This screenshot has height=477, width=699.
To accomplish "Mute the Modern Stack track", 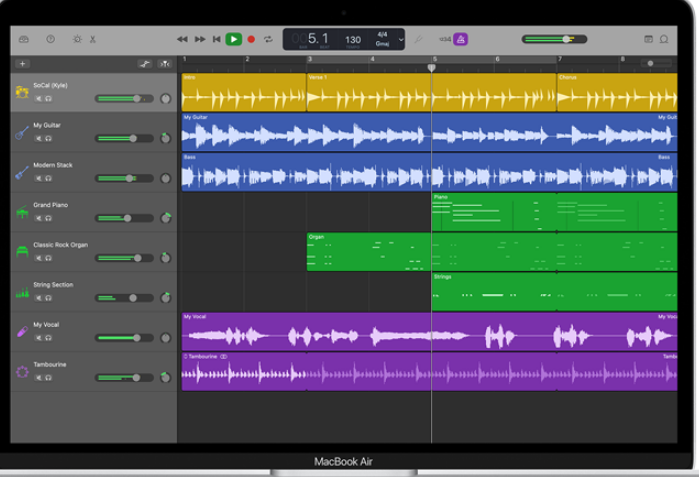I will coord(39,178).
